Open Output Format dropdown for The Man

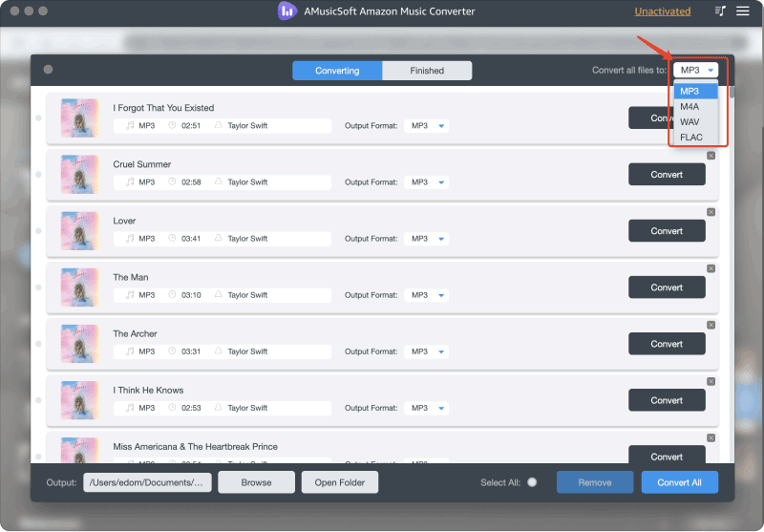coord(426,295)
